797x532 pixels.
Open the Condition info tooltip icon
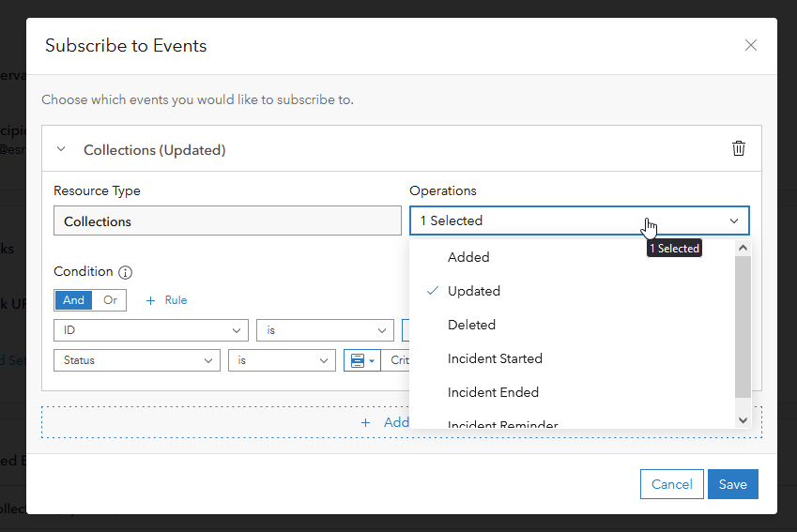126,272
